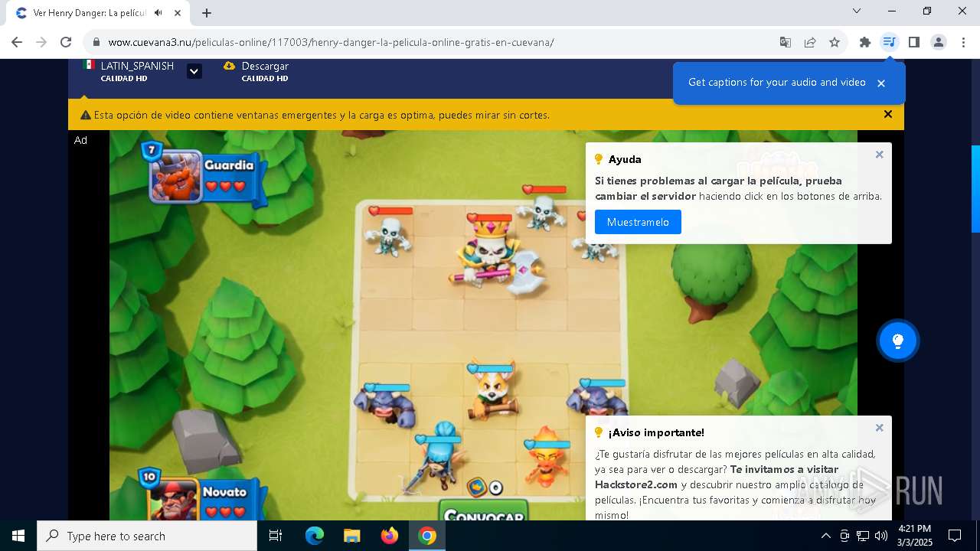Mute the tab via speaker icon
This screenshot has height=551, width=980.
click(x=158, y=13)
